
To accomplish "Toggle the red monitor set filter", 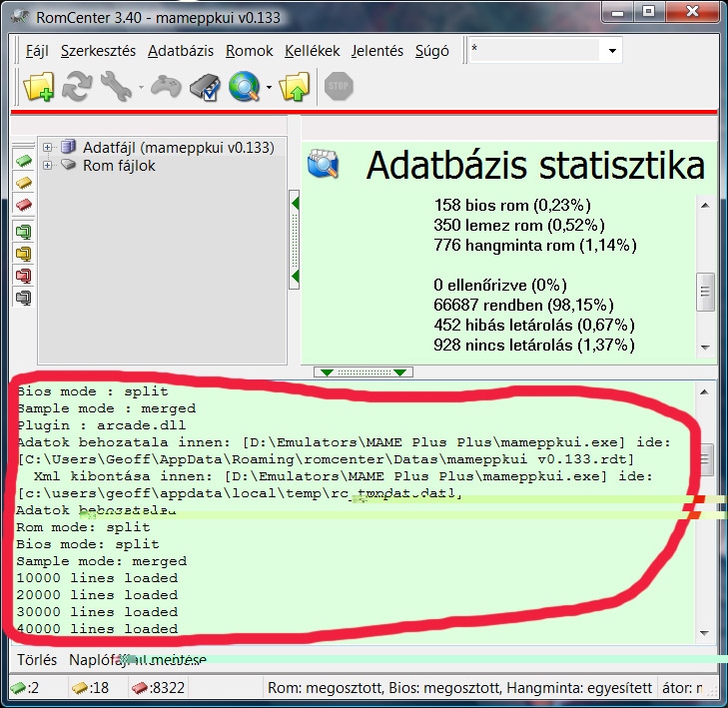I will coord(24,276).
